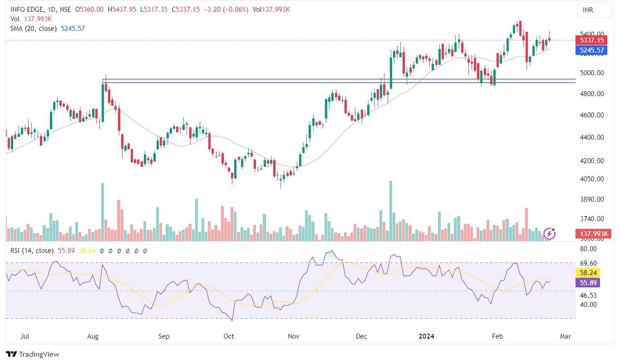The width and height of the screenshot is (620, 364).
Task: Click the purple lightning bolt icon
Action: (x=550, y=233)
